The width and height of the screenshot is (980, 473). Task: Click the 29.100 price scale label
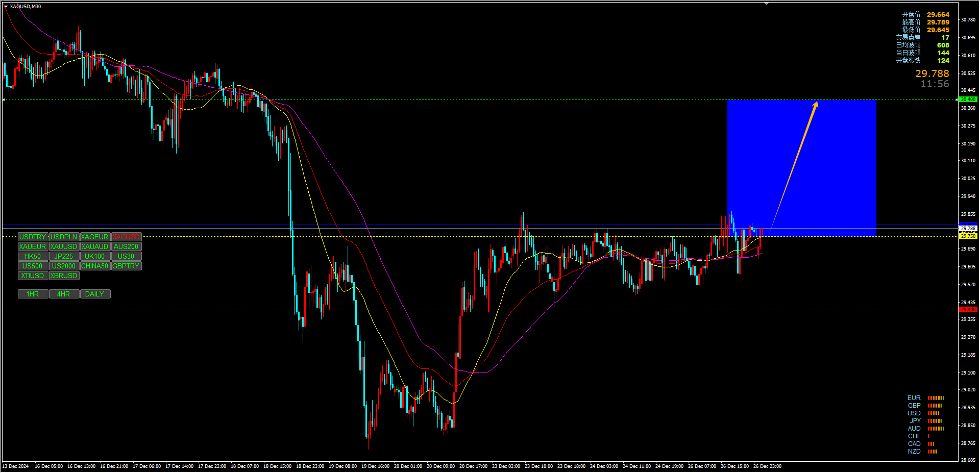pos(968,373)
